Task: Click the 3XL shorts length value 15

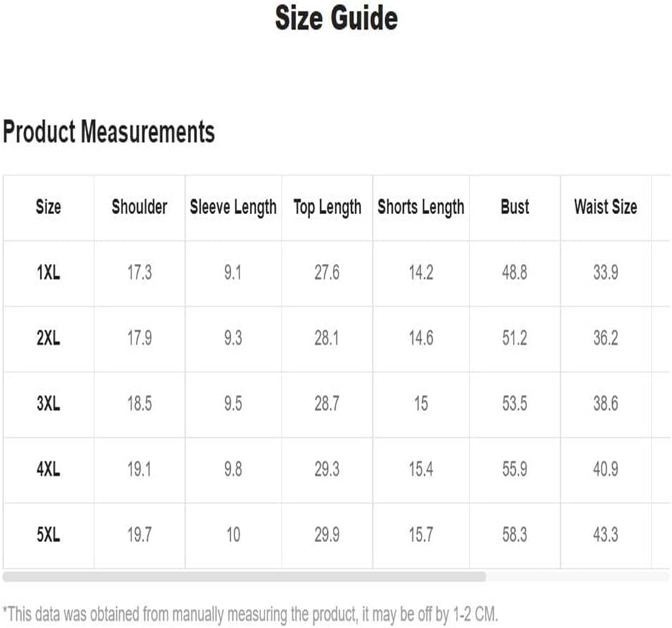Action: click(x=421, y=404)
